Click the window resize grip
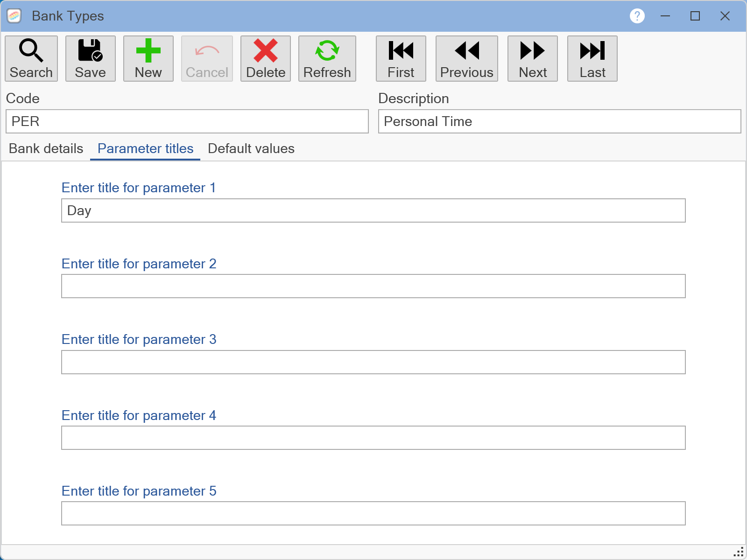The image size is (747, 560). coord(739,552)
